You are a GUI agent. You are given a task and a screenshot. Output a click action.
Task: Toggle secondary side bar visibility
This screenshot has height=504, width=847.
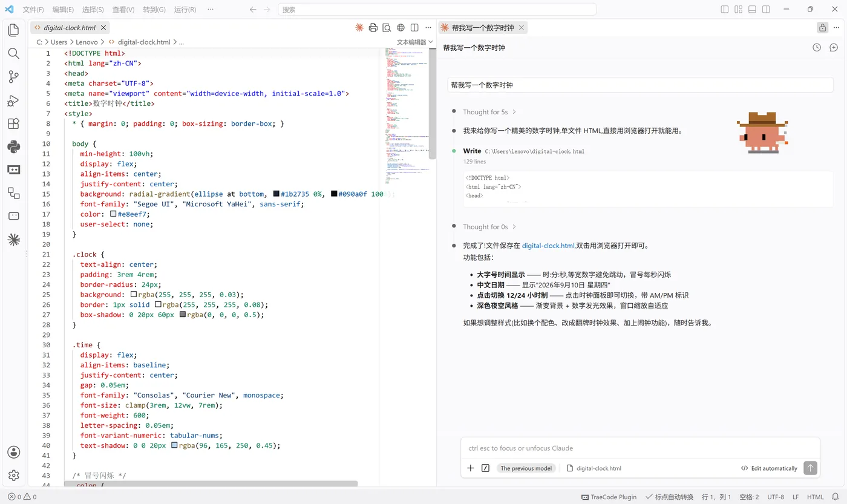[x=766, y=10]
